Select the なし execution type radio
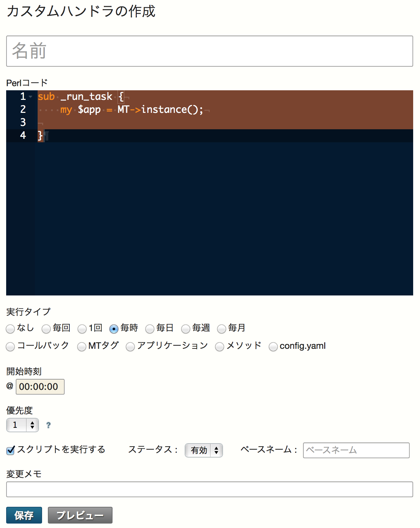 (11, 329)
